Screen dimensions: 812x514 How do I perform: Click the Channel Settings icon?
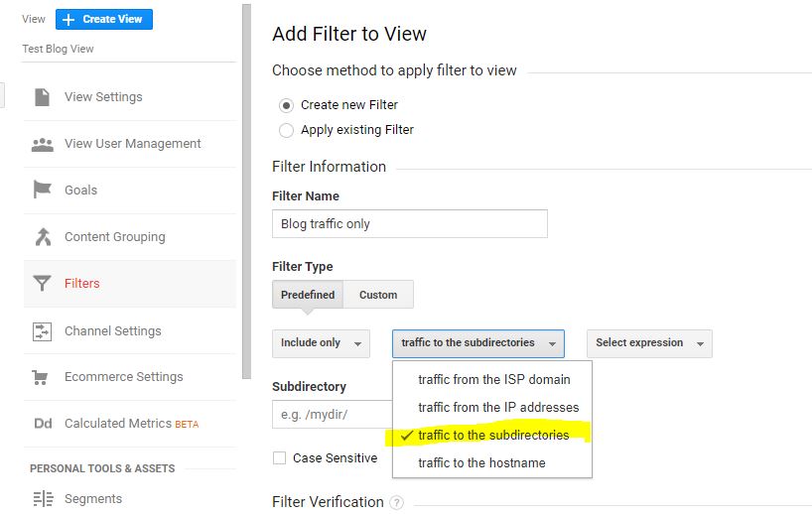[x=42, y=331]
